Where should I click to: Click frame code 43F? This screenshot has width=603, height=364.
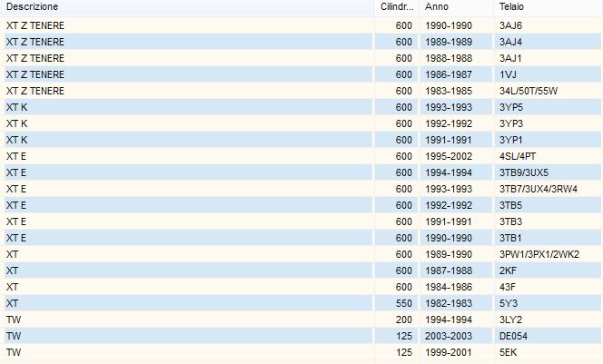pos(508,287)
